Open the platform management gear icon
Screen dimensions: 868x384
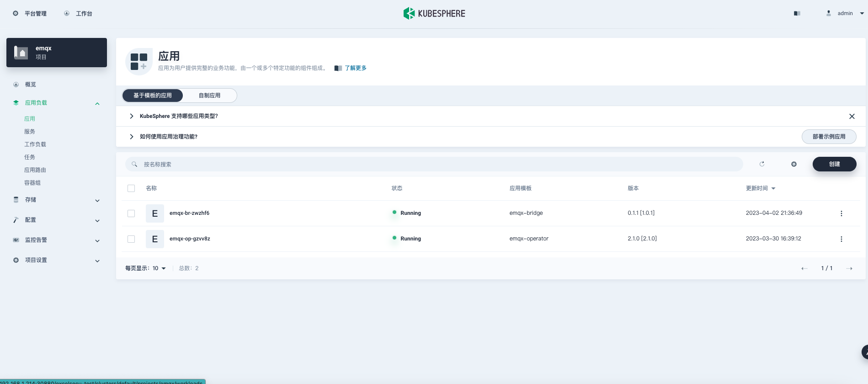[16, 13]
